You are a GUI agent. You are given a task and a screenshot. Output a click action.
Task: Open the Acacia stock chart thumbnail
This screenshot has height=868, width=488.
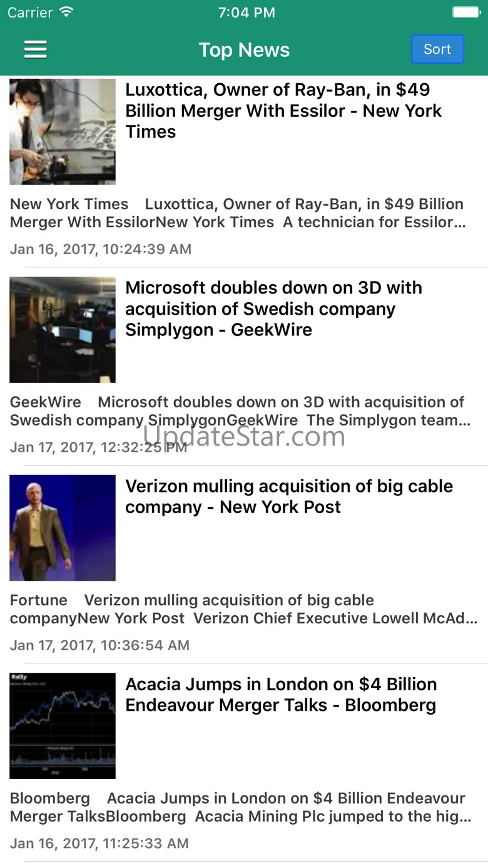63,726
